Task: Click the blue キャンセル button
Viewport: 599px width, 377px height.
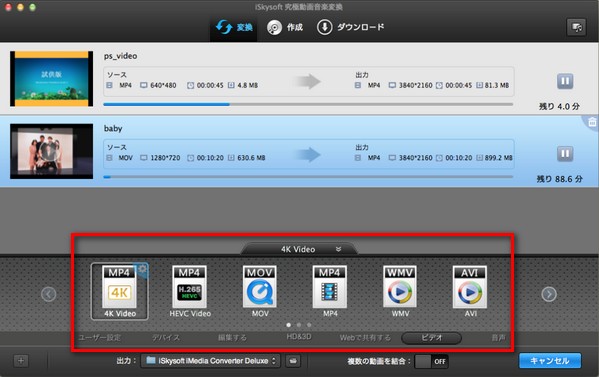Action: [550, 361]
